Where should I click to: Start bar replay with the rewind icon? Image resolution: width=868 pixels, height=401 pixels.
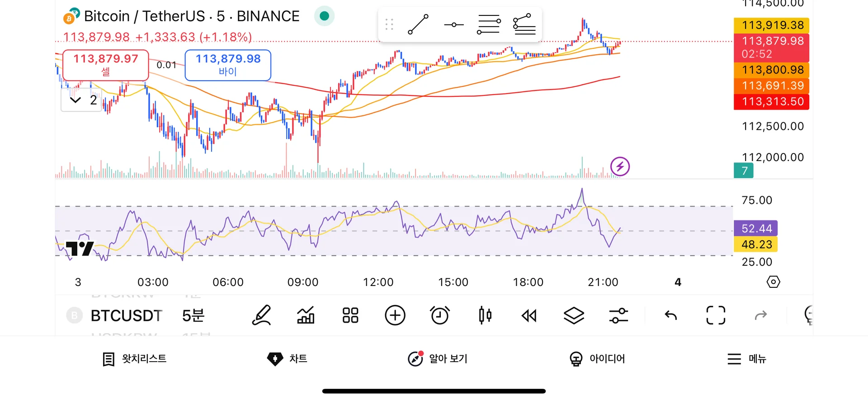tap(529, 315)
